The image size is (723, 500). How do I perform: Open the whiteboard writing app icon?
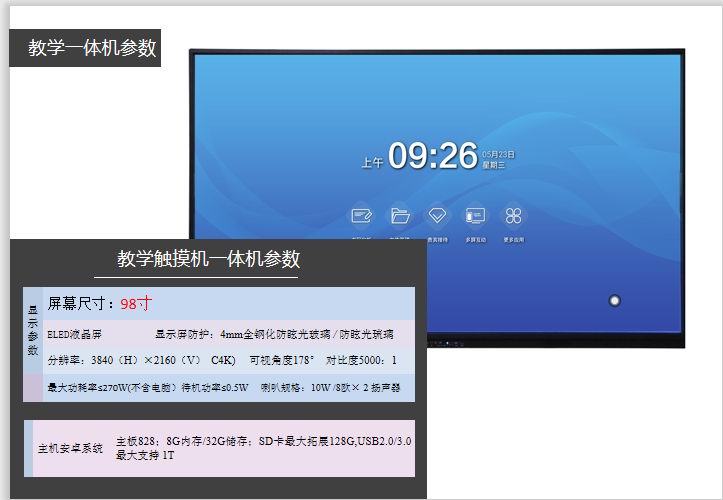[x=361, y=216]
